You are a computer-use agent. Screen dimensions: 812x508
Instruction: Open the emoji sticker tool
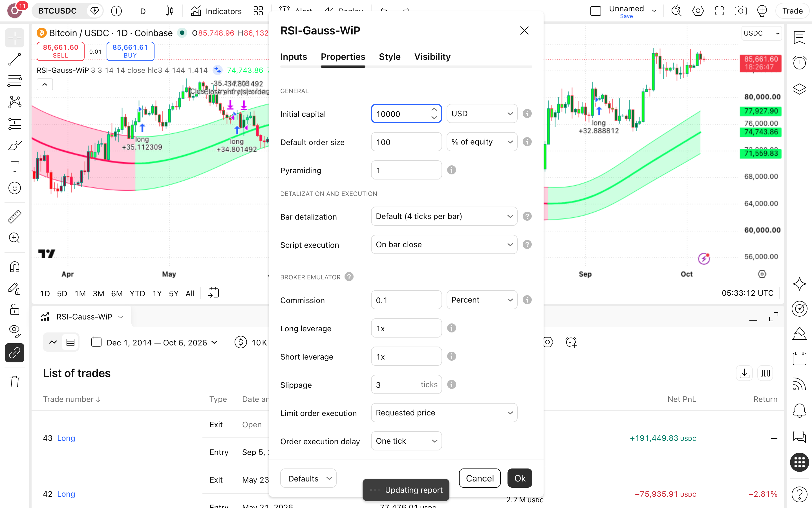[14, 188]
